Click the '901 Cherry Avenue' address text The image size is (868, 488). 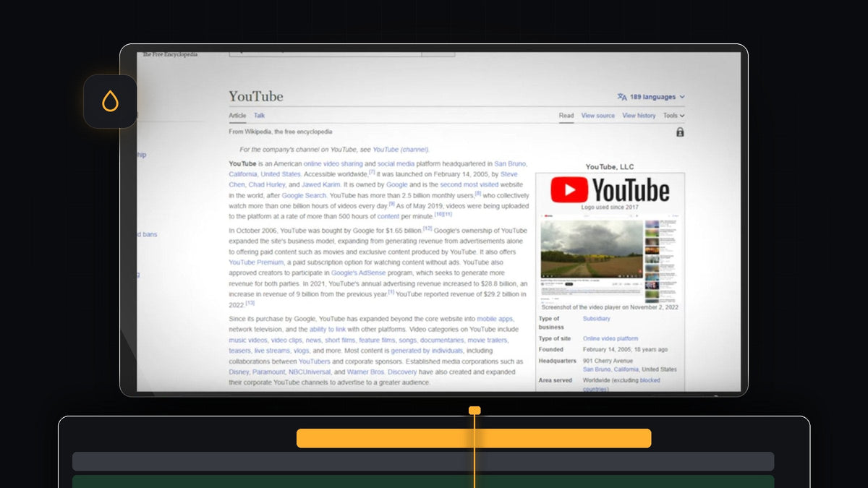(x=608, y=361)
